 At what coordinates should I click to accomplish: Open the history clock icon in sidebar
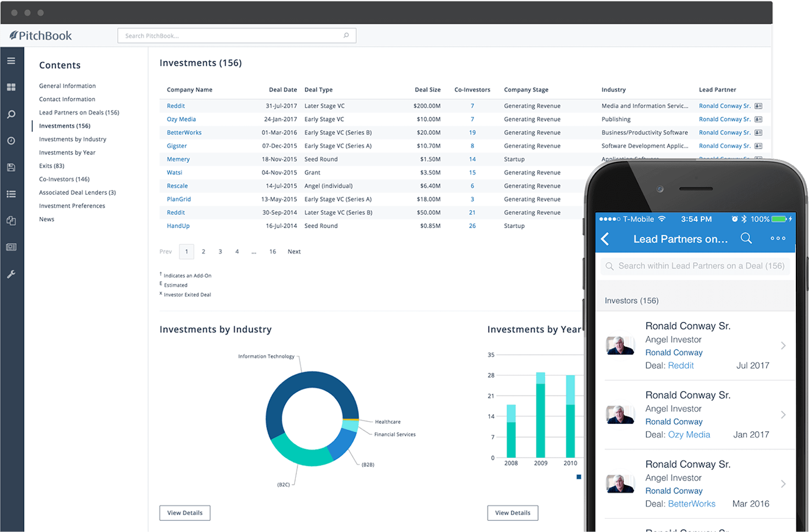[x=11, y=141]
